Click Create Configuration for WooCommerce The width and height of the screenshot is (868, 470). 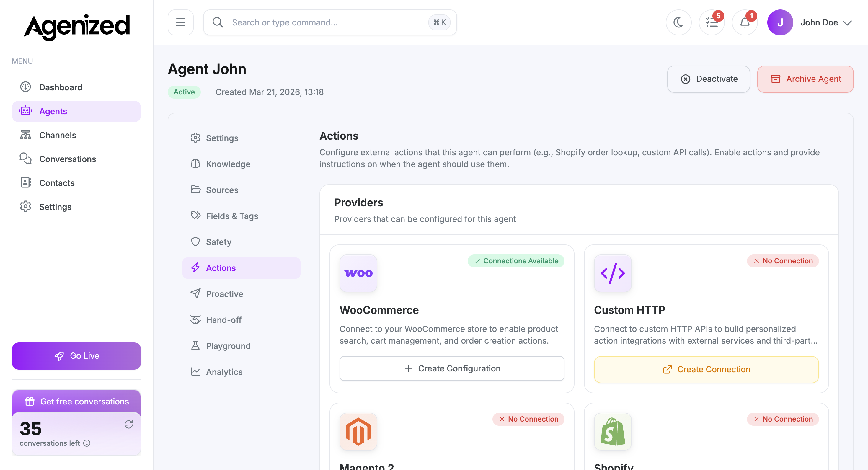click(x=452, y=368)
